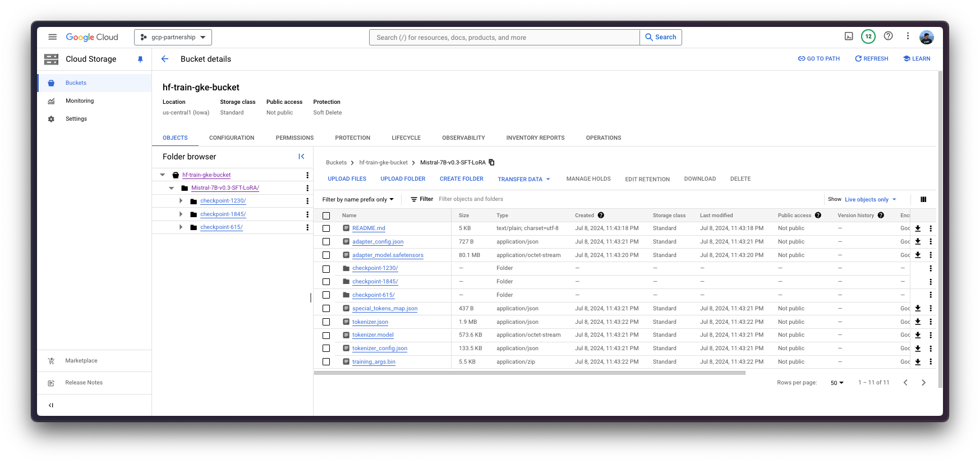980x463 pixels.
Task: Switch to the Inventory Reports tab
Action: click(535, 137)
